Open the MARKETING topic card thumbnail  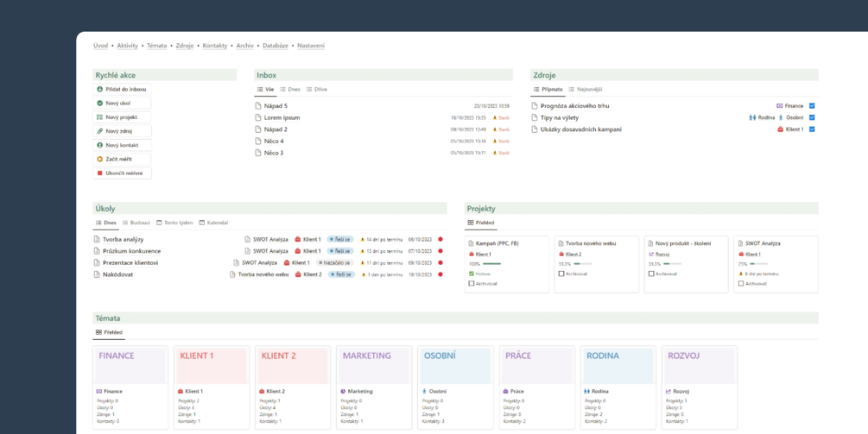pyautogui.click(x=374, y=366)
